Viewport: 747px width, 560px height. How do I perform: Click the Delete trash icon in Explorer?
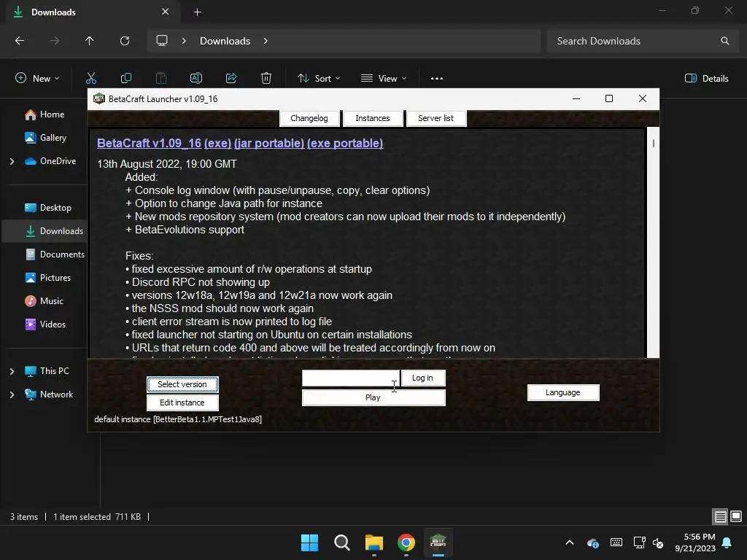[x=266, y=78]
